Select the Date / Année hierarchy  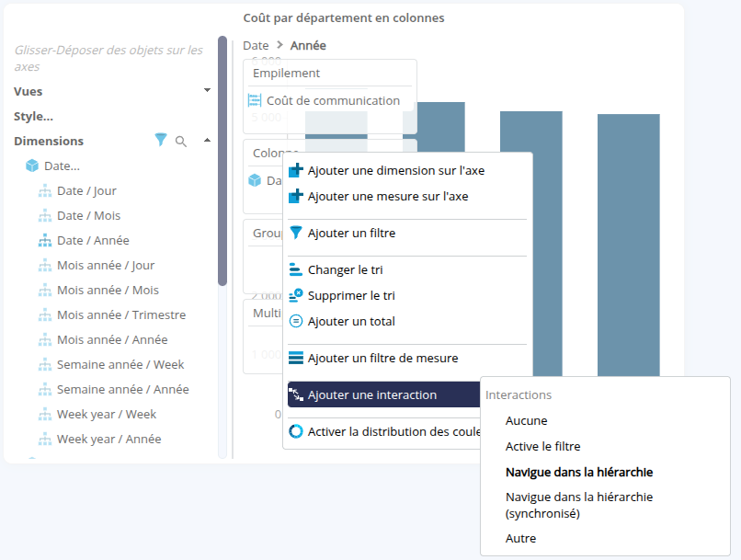click(x=93, y=240)
